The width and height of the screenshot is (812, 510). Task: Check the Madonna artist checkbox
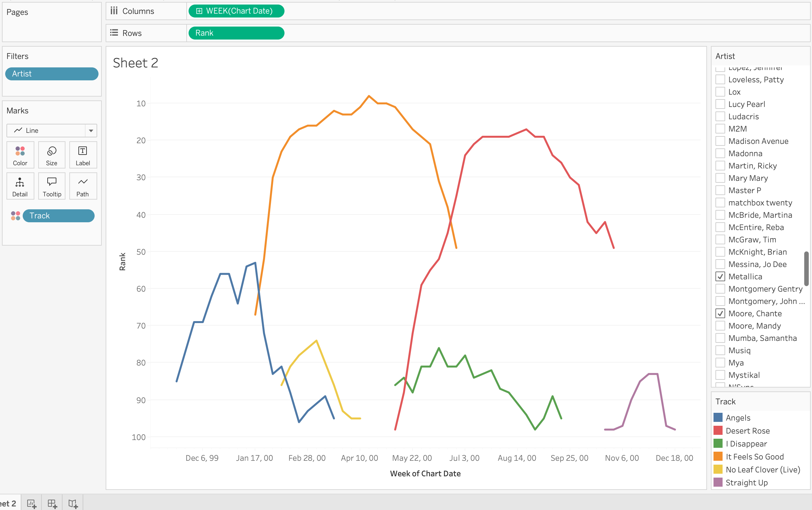coord(720,154)
